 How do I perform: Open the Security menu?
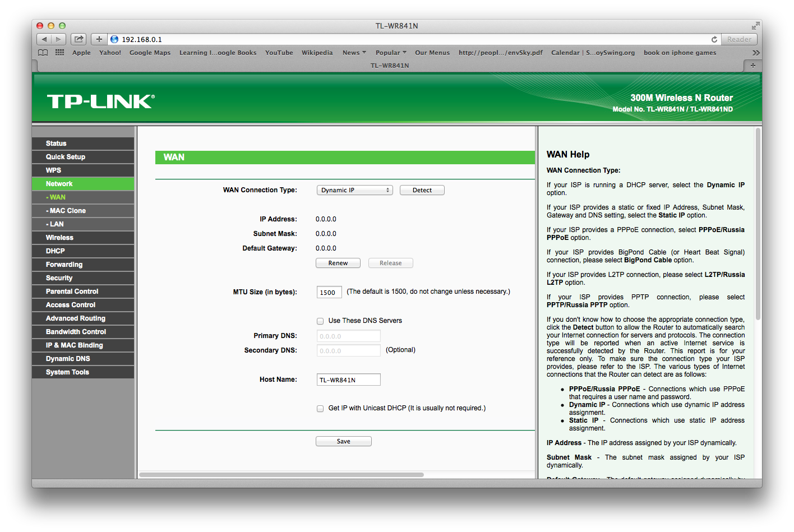[83, 278]
